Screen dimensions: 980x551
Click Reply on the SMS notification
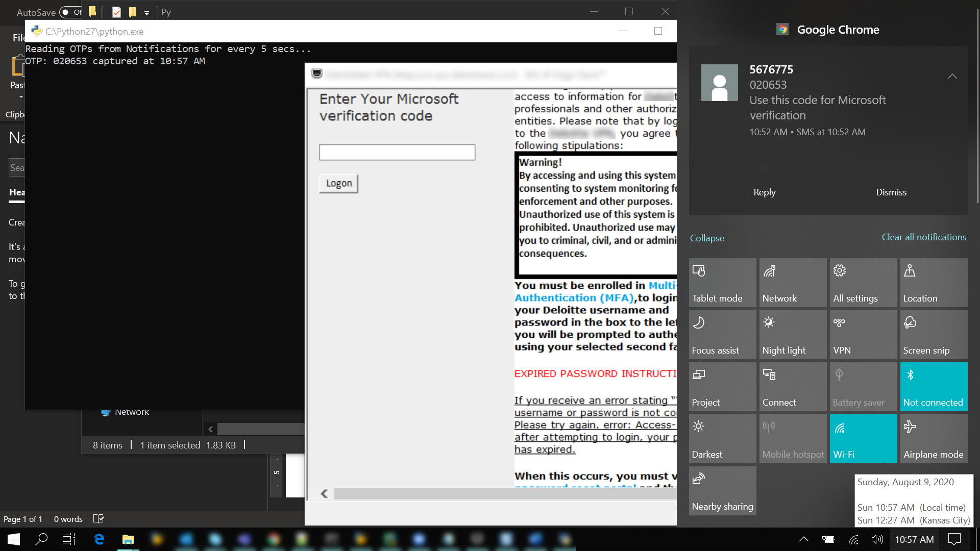(764, 192)
